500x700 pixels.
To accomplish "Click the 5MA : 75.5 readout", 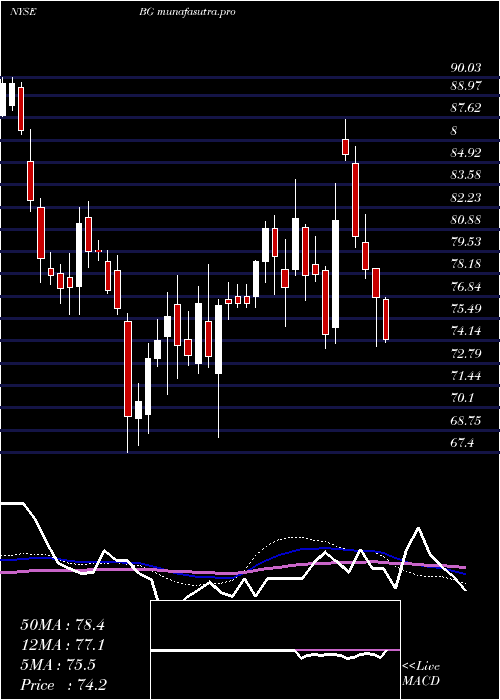I will point(58,665).
